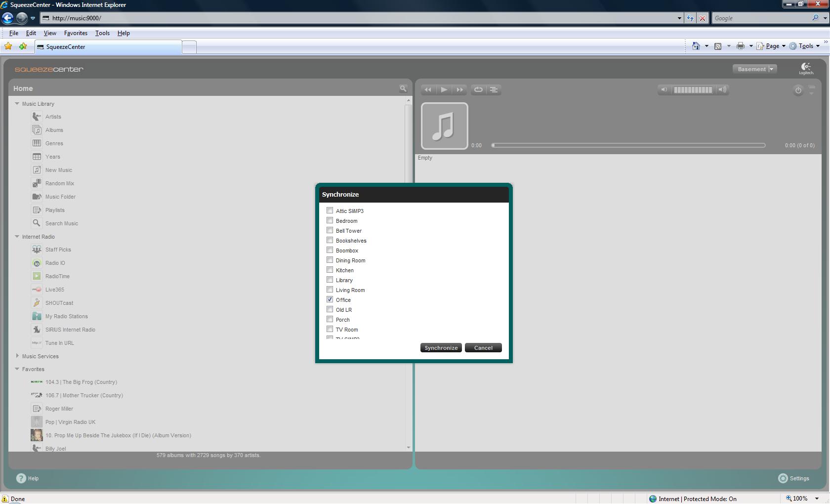Uncheck the Office player checkbox
The image size is (830, 504).
[x=330, y=299]
